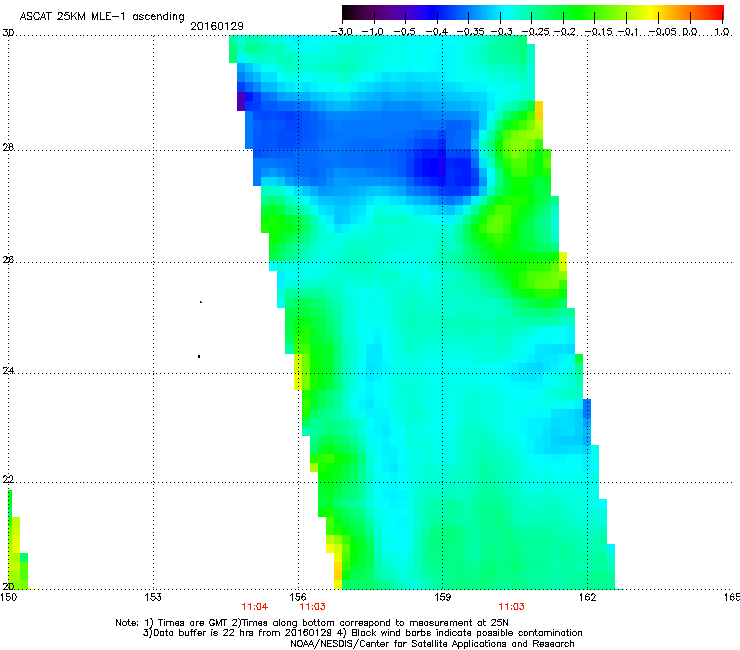Click the -1.0 colorbar label
The height and width of the screenshot is (650, 740).
tap(373, 32)
